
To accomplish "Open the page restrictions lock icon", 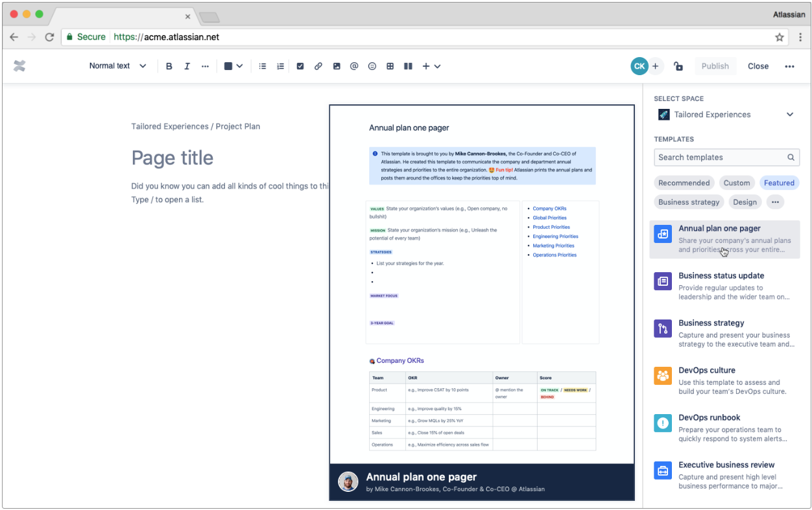I will (x=678, y=66).
